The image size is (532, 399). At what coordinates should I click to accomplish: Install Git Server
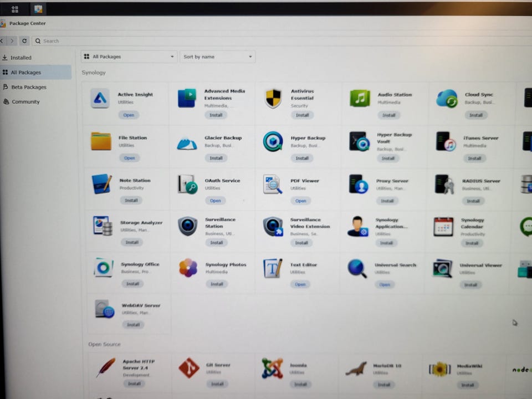(x=217, y=384)
